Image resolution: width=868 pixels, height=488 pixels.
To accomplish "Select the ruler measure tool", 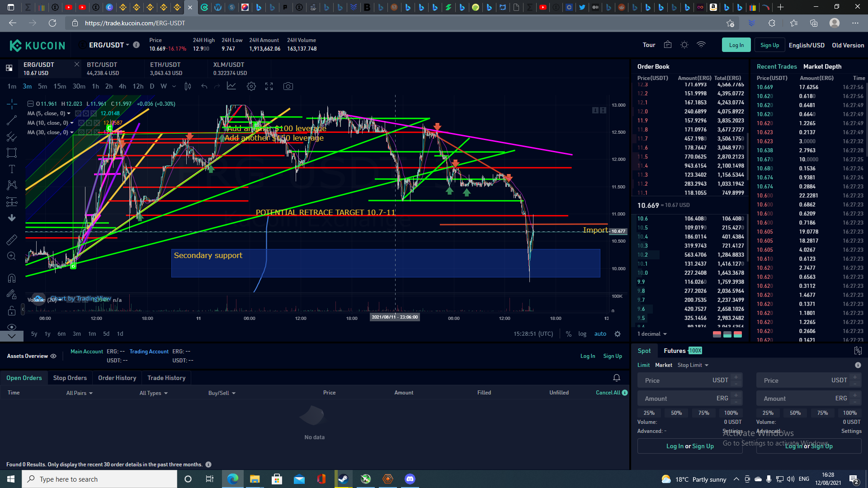I will point(12,240).
